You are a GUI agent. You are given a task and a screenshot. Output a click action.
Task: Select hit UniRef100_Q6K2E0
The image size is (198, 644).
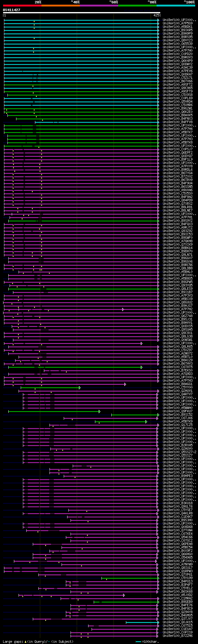178,112
